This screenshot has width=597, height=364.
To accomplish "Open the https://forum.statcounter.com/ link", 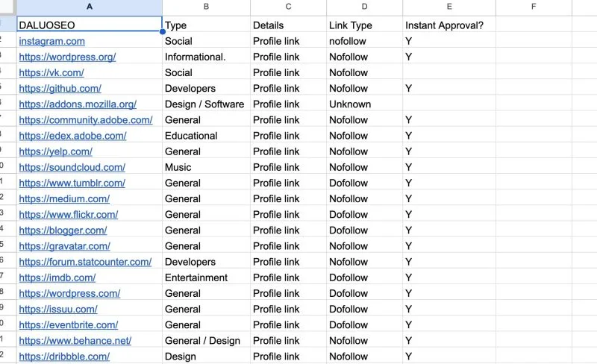I will (85, 262).
